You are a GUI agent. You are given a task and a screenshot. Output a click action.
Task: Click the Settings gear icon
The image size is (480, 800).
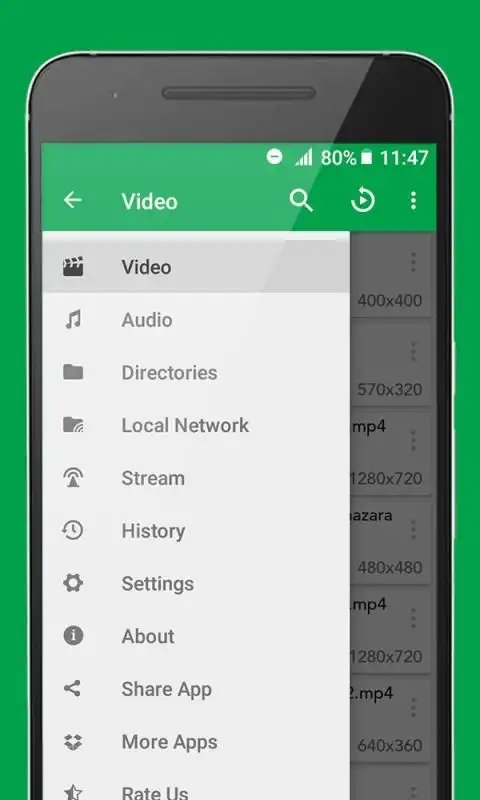click(x=73, y=583)
